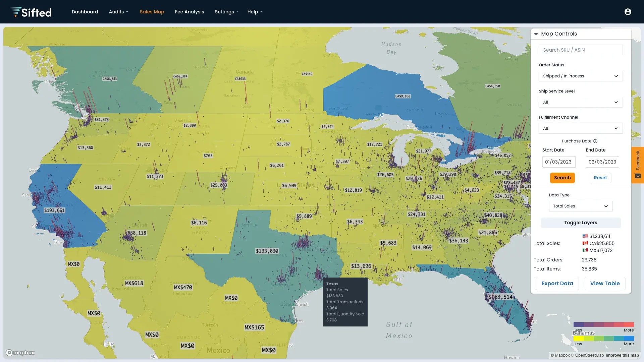
Task: Open the Feedback side tab
Action: [x=638, y=165]
